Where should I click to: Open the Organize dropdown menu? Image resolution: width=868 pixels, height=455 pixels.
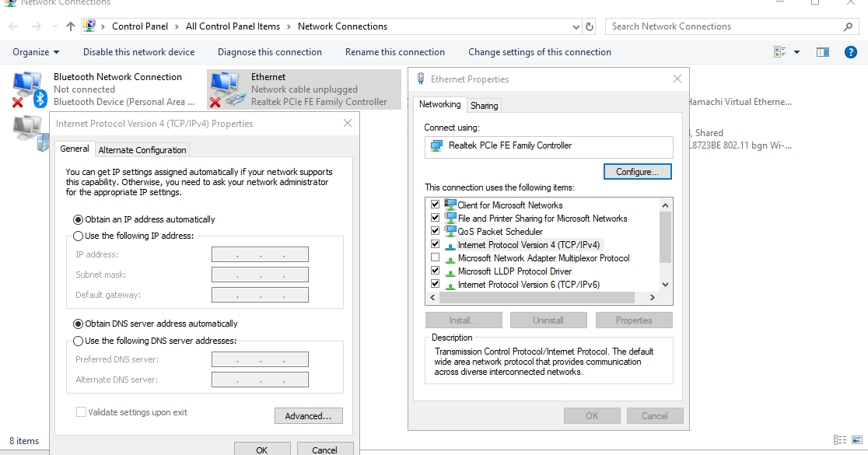pos(36,52)
